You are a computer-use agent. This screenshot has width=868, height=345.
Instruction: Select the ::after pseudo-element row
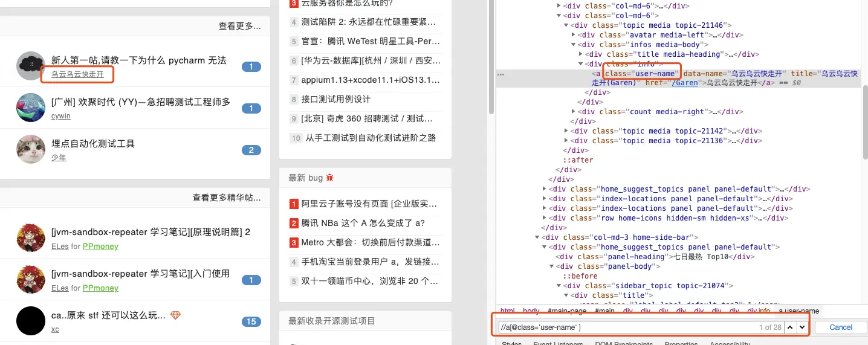pos(578,160)
